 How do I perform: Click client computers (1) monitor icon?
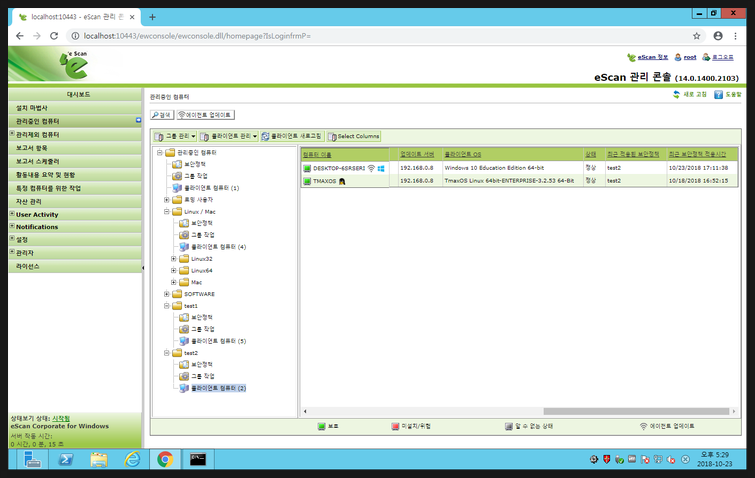click(x=177, y=188)
